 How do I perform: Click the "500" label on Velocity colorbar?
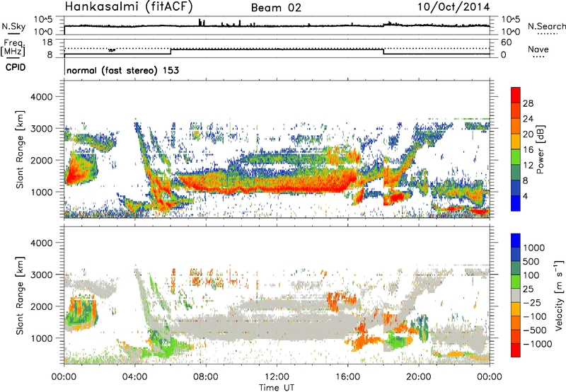click(531, 261)
